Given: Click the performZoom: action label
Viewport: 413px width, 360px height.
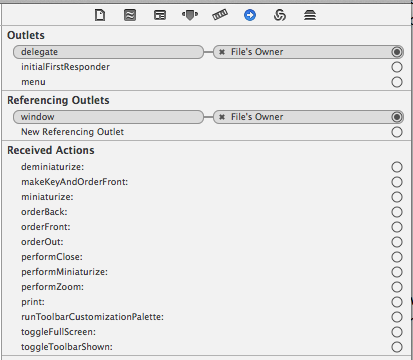Looking at the screenshot, I should coord(53,287).
